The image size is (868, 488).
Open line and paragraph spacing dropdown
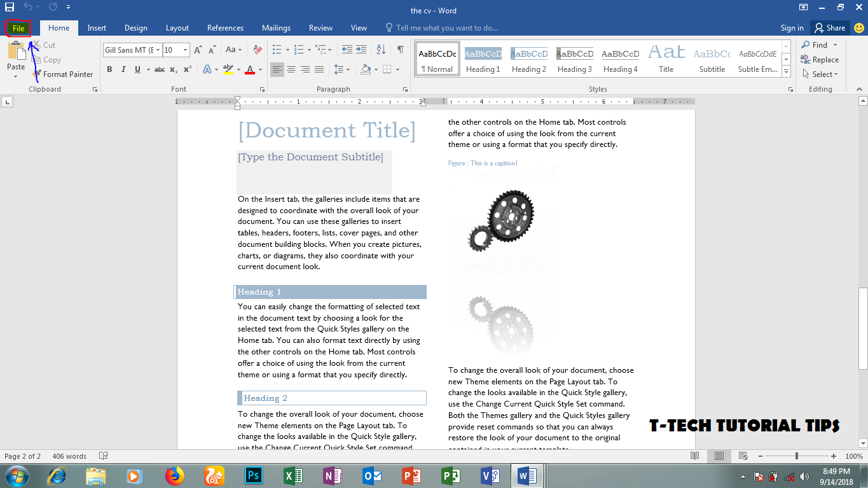pos(341,69)
